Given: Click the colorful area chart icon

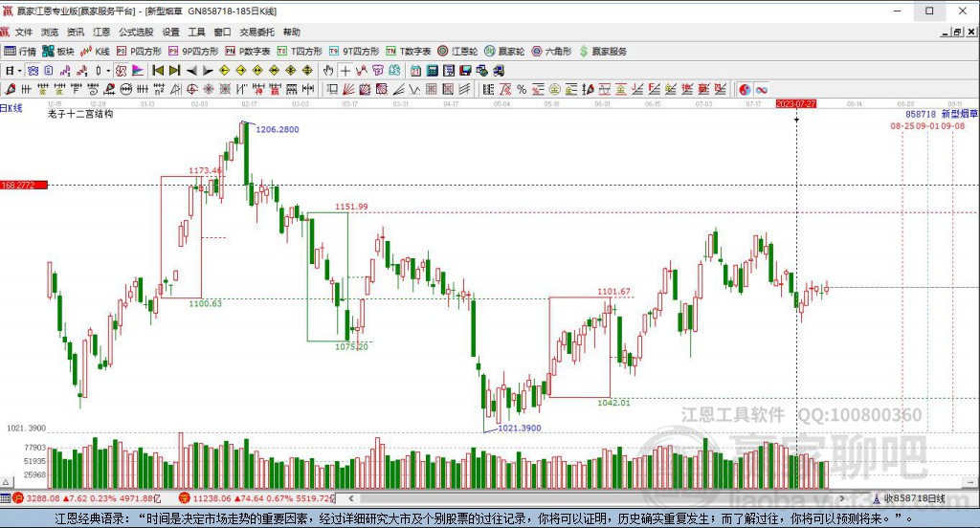Looking at the screenshot, I should (138, 71).
